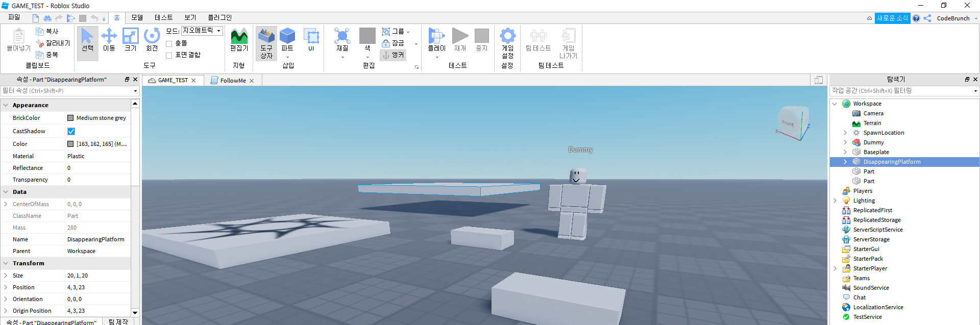This screenshot has width=980, height=325.
Task: Expand the Dummy tree node
Action: [845, 142]
